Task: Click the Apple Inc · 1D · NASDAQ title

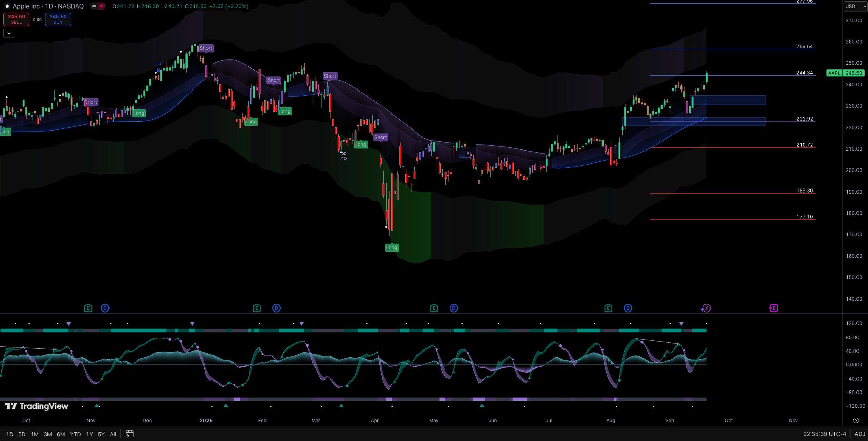Action: point(48,6)
